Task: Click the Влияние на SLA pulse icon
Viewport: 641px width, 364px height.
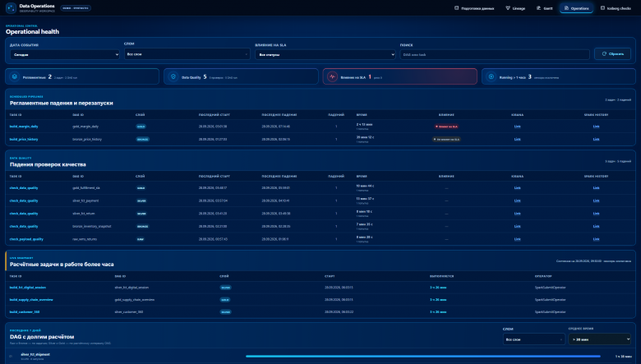Action: click(332, 76)
